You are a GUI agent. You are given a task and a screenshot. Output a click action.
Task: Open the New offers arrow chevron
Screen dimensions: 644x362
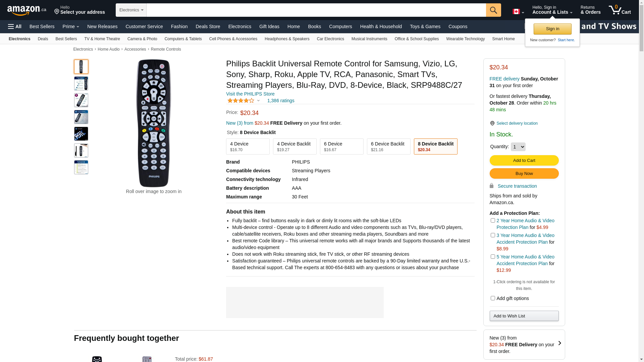559,343
